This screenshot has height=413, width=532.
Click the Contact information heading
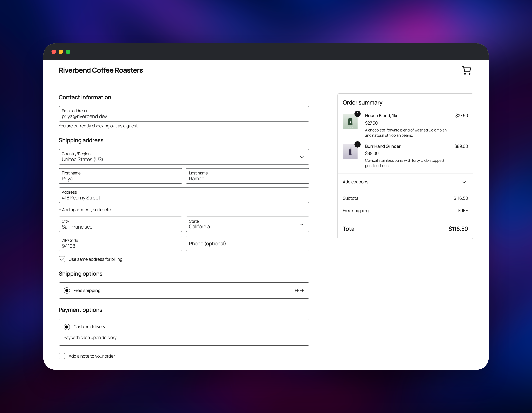coord(85,97)
